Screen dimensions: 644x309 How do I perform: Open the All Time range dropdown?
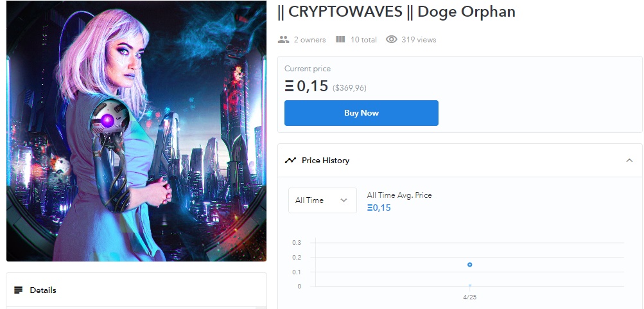[322, 200]
